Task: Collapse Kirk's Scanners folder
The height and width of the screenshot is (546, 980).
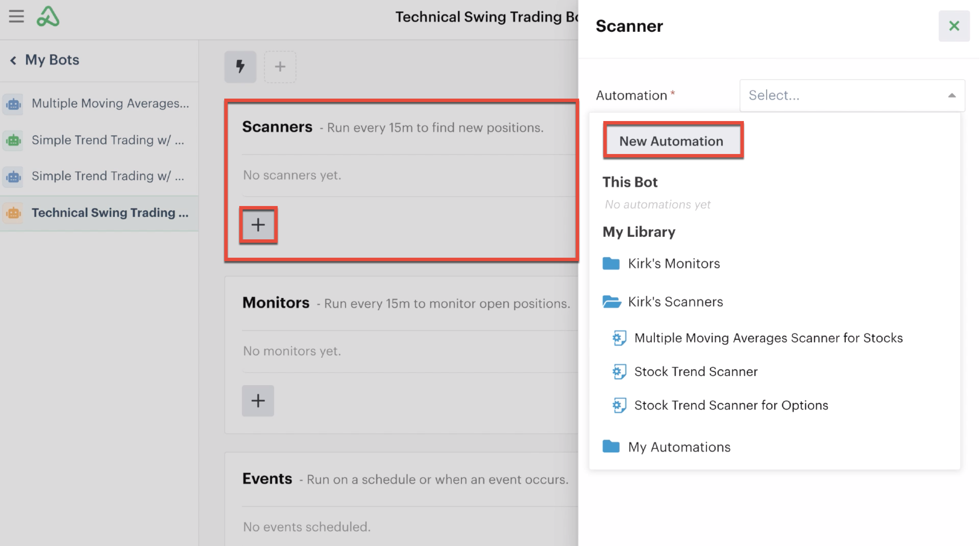Action: pyautogui.click(x=663, y=302)
